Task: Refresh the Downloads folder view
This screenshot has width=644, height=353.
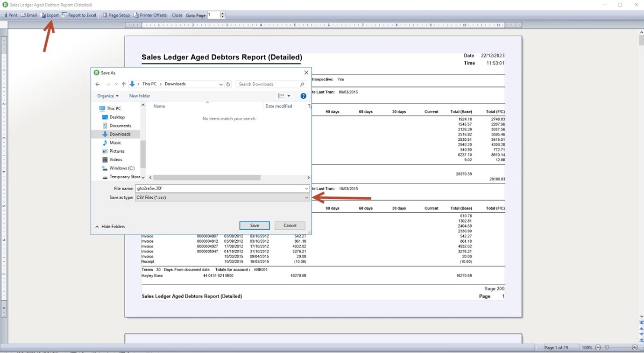Action: (x=228, y=84)
